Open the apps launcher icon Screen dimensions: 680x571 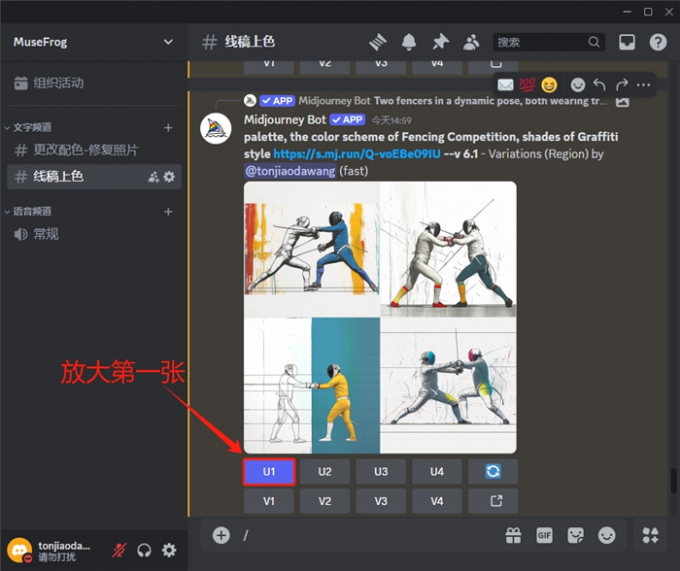pos(650,535)
